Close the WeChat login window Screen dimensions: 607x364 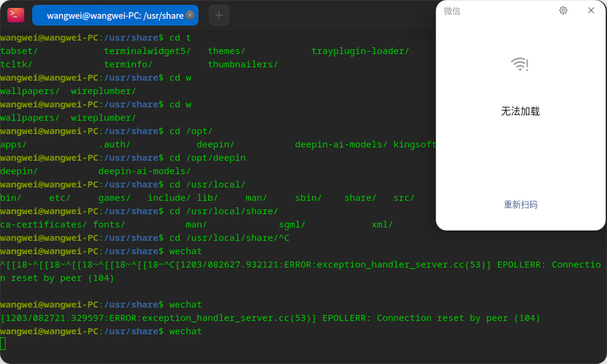[591, 10]
